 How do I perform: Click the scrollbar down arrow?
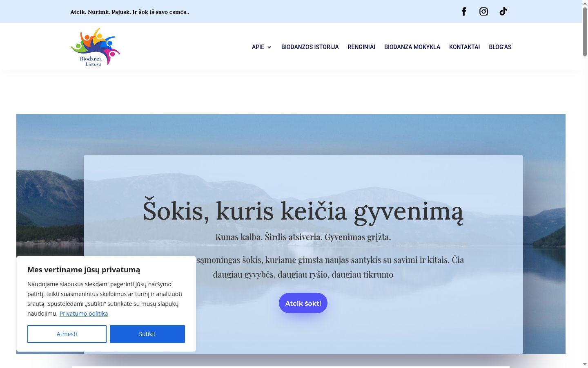tap(585, 364)
